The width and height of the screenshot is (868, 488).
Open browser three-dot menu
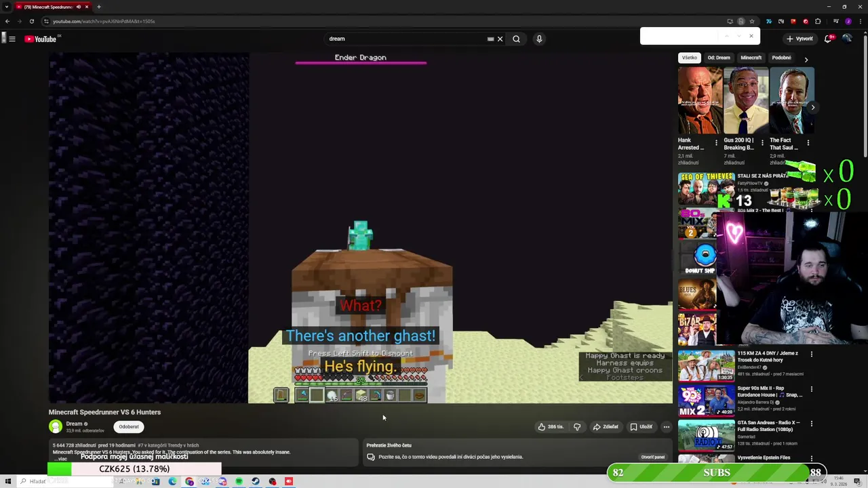pos(859,21)
